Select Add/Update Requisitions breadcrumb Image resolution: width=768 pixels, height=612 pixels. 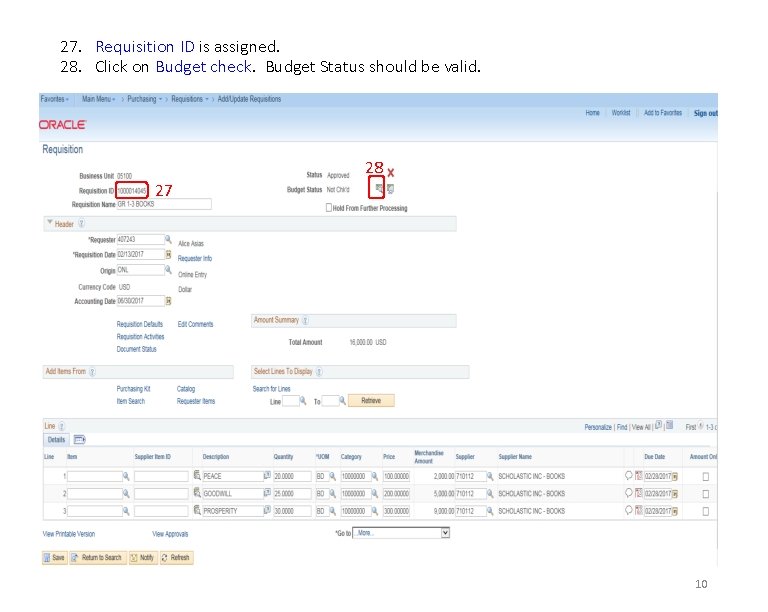249,99
